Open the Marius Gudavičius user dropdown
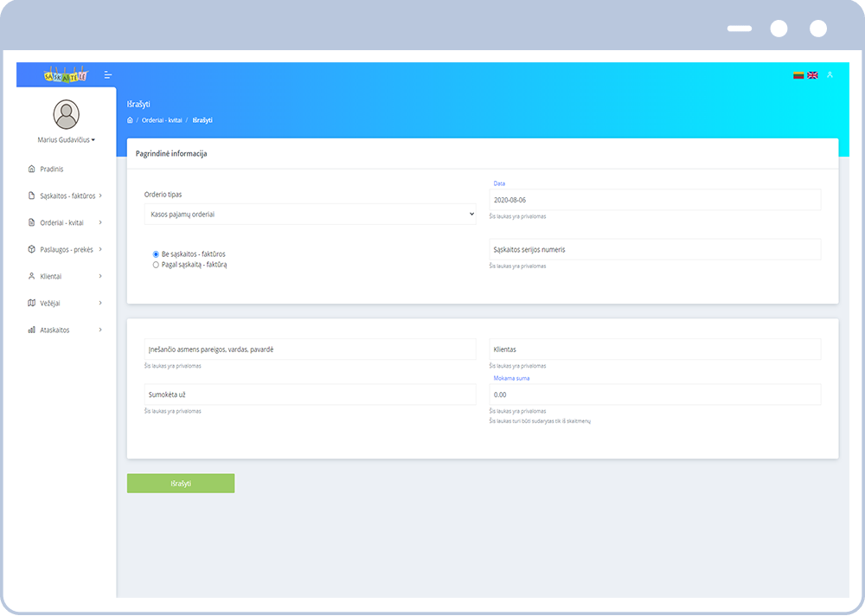 (67, 140)
